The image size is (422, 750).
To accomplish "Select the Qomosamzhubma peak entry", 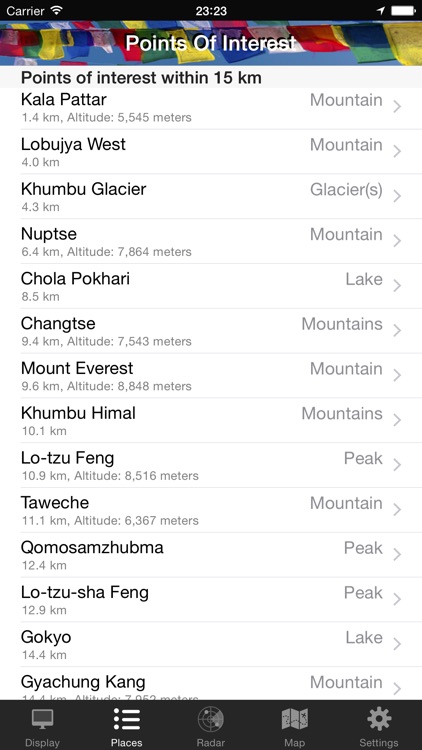I will coord(211,555).
